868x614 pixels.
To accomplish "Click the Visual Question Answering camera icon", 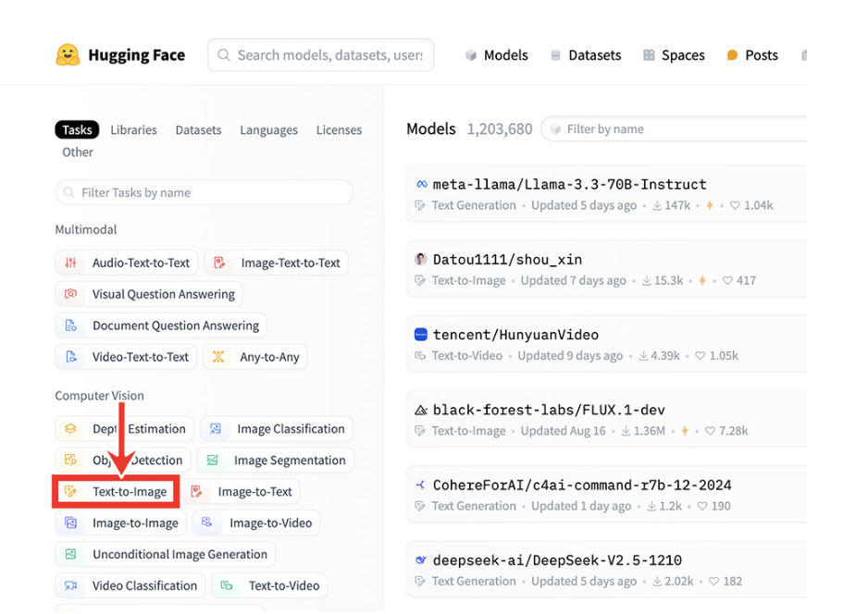I will click(x=71, y=294).
